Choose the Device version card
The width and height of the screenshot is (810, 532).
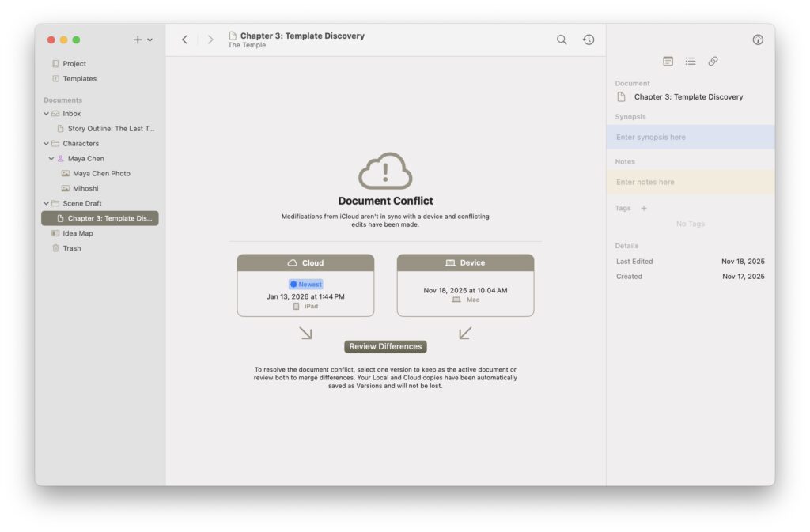click(465, 285)
